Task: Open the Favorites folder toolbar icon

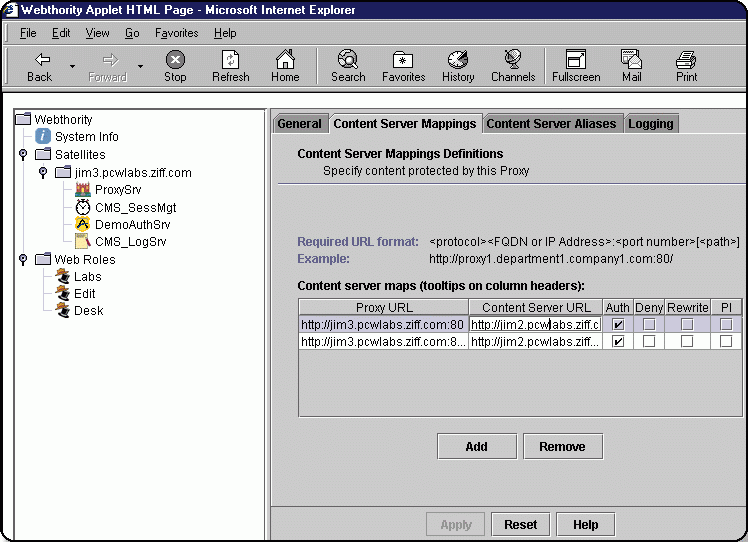Action: [x=403, y=60]
